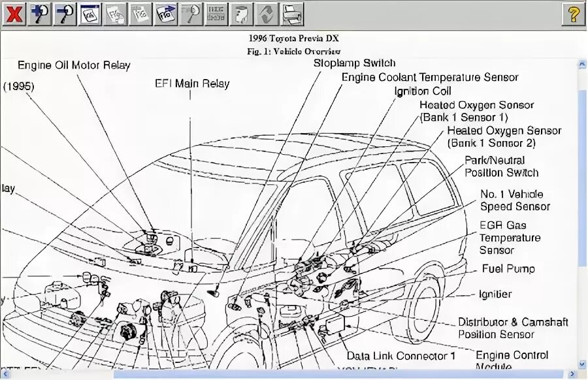588x380 pixels.
Task: Click the horizontal scrollbar thumb
Action: coord(338,373)
